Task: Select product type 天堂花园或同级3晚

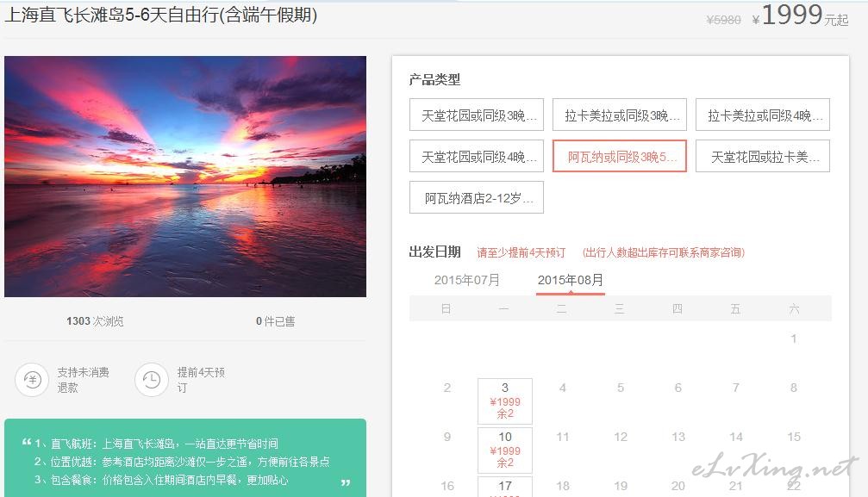Action: pos(477,115)
